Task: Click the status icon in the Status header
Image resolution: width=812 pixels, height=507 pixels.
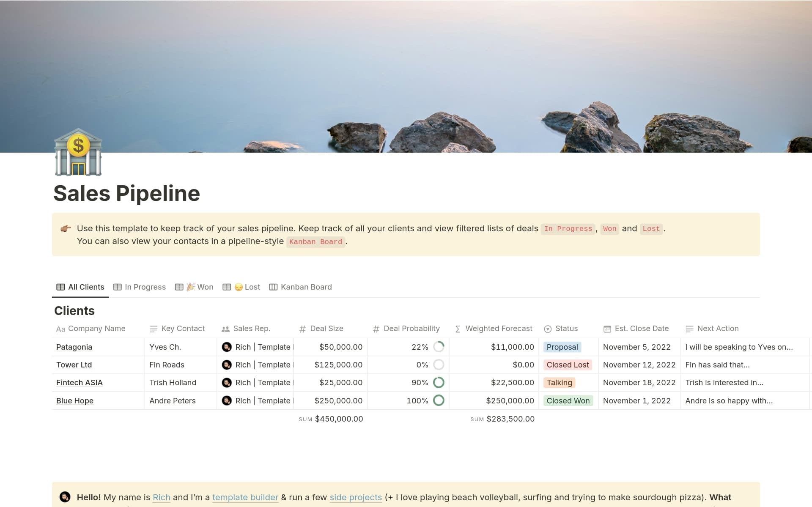Action: point(548,329)
